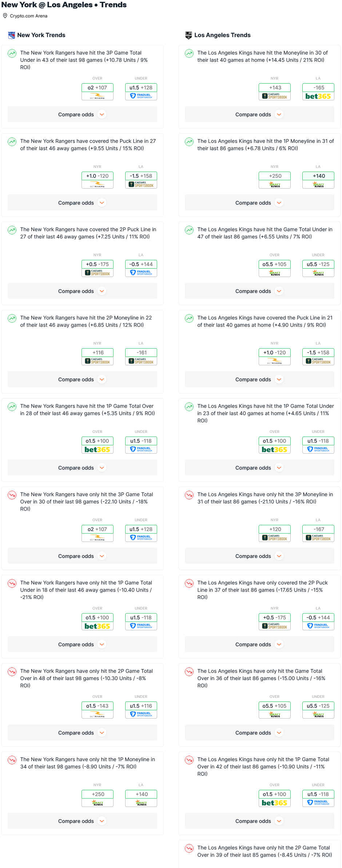
Task: Choose the -1.5 +158 LA puck line in the Rangers trends
Action: 141,176
